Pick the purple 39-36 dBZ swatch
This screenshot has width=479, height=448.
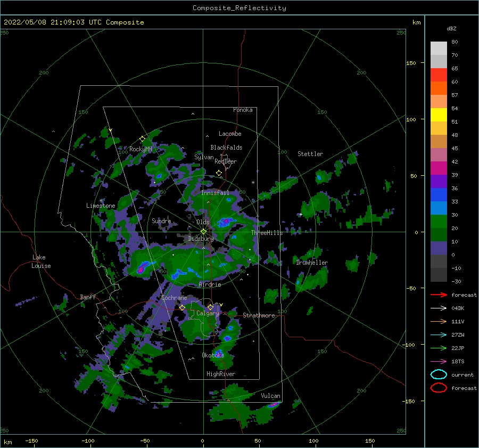pos(439,182)
